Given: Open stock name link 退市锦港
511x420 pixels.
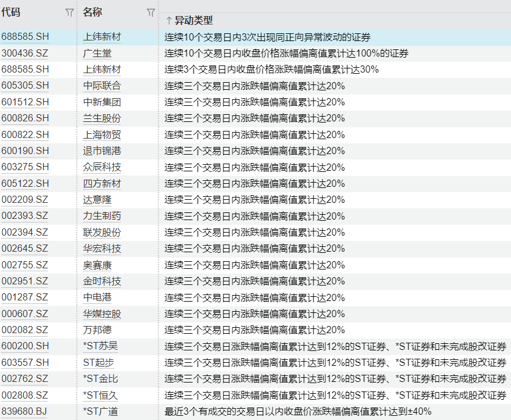Looking at the screenshot, I should (x=102, y=151).
